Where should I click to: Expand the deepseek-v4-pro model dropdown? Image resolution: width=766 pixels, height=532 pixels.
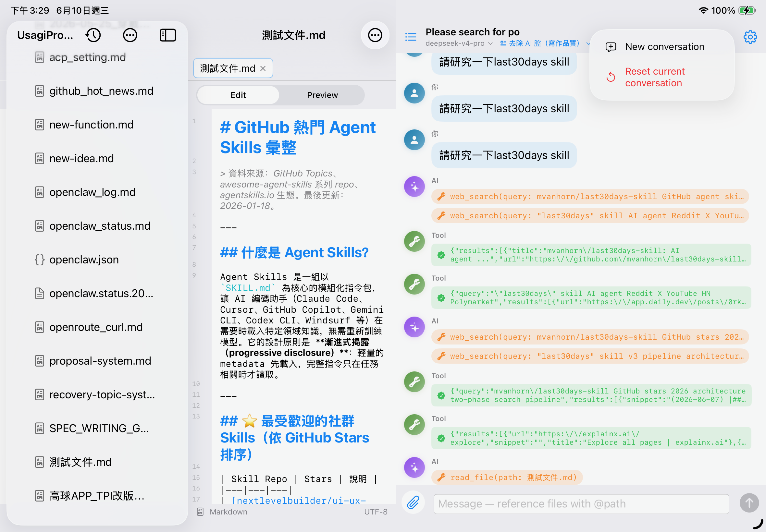(459, 43)
